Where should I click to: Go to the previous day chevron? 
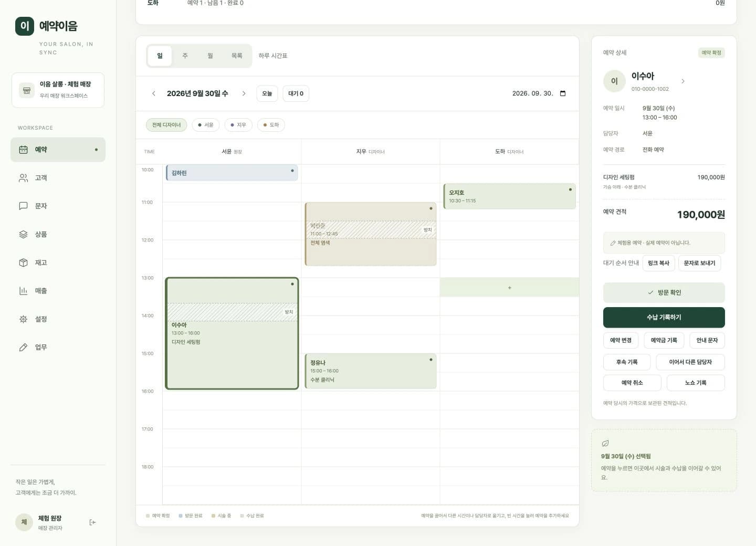tap(154, 93)
